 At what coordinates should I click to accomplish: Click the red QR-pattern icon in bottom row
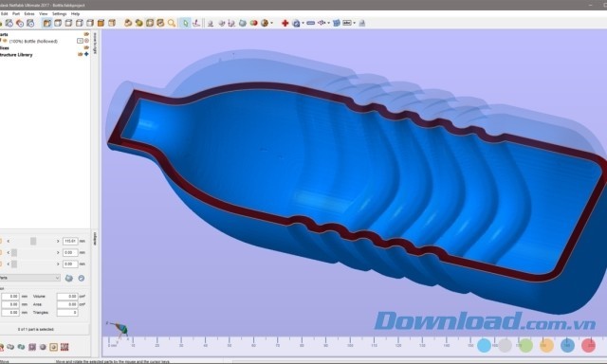64,347
